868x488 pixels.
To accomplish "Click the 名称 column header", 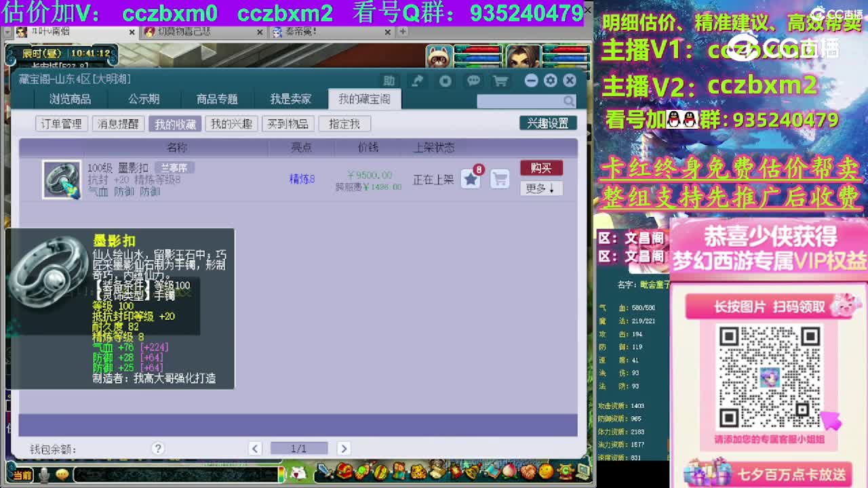I will [x=177, y=147].
